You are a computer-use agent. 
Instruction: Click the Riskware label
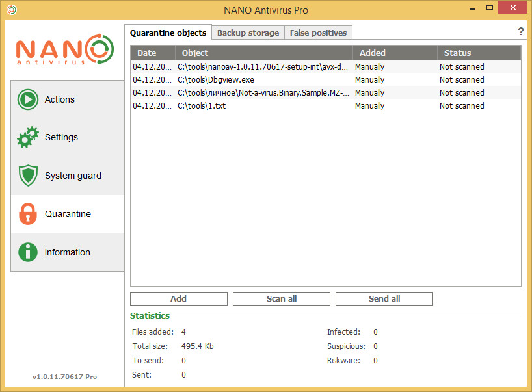(343, 360)
